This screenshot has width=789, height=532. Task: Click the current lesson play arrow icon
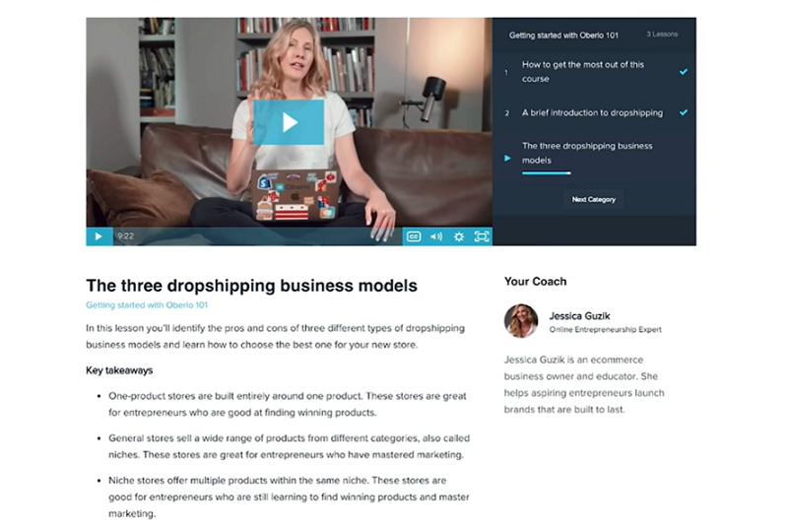[507, 159]
